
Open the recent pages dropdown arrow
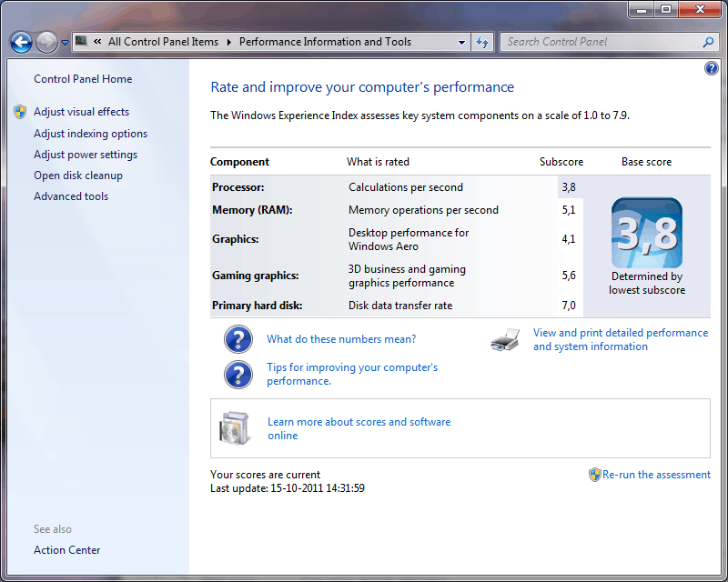pyautogui.click(x=65, y=43)
